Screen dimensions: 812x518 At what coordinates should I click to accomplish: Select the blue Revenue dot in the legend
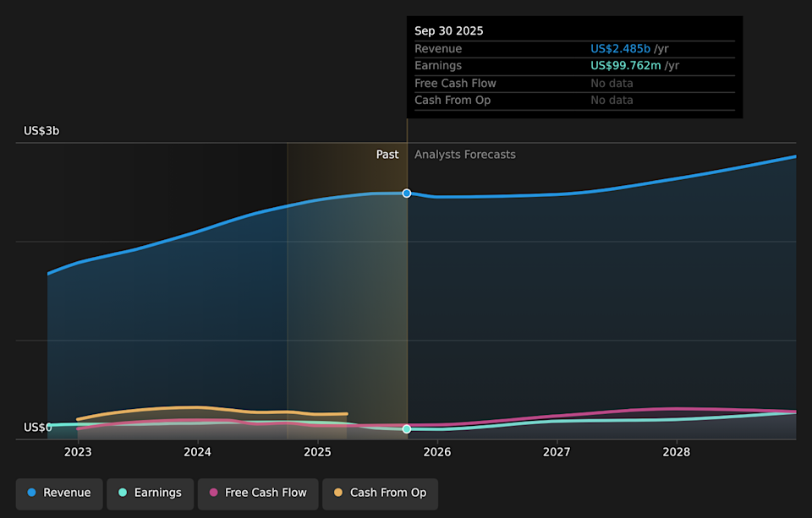pyautogui.click(x=31, y=493)
